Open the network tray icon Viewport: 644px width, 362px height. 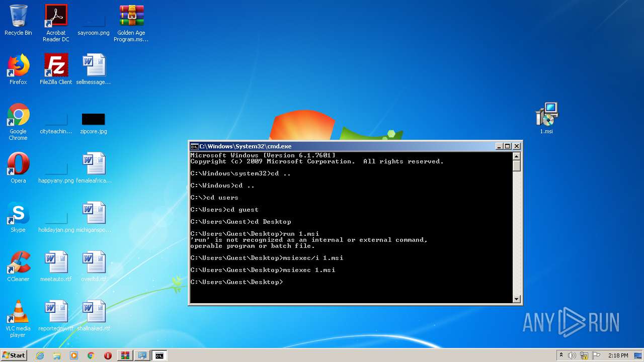pos(584,355)
